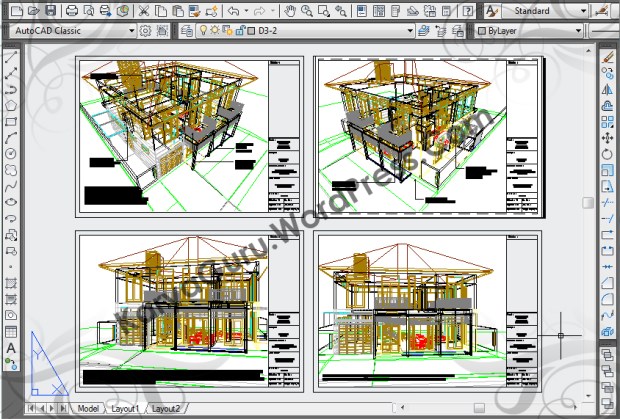Jump to last layout tab arrow
Viewport: 620px width, 419px height.
point(63,408)
